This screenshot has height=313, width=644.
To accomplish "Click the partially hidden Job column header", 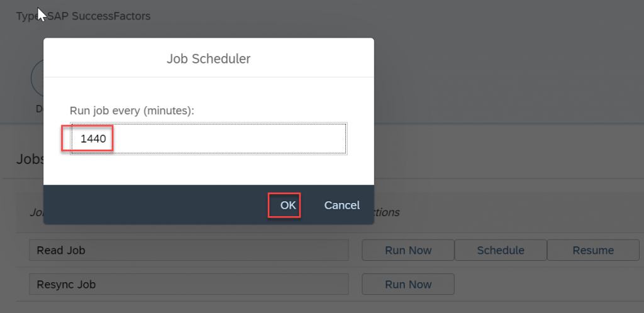I will tap(36, 212).
